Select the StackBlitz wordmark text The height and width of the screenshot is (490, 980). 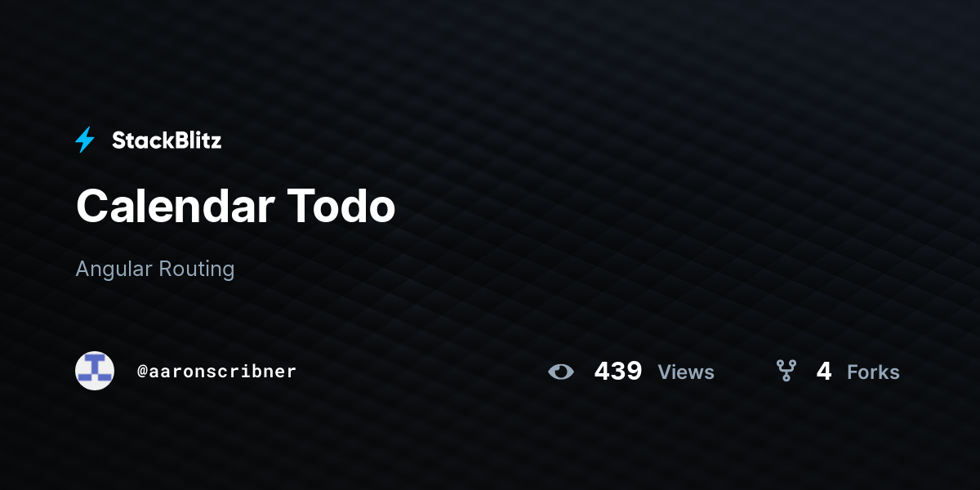point(167,140)
